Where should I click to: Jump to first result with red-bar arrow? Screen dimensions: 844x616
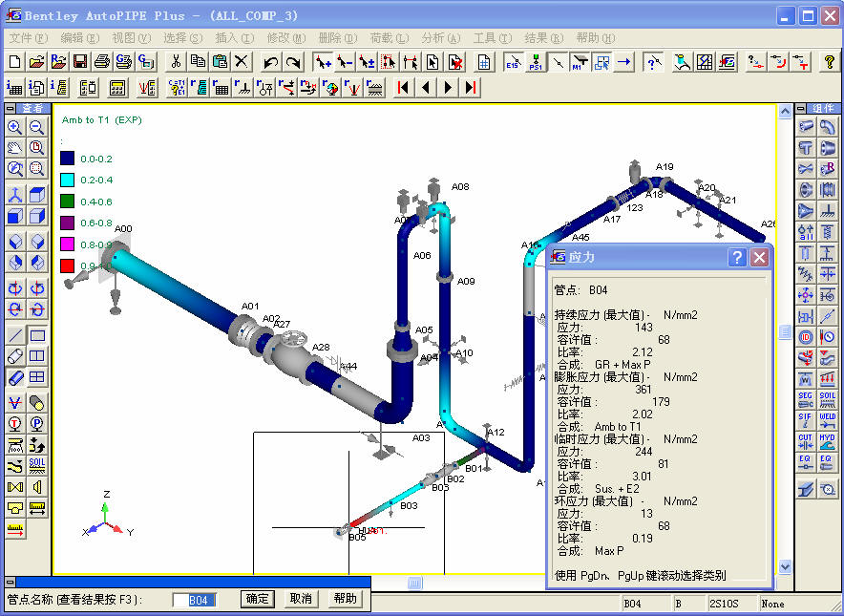(x=403, y=87)
